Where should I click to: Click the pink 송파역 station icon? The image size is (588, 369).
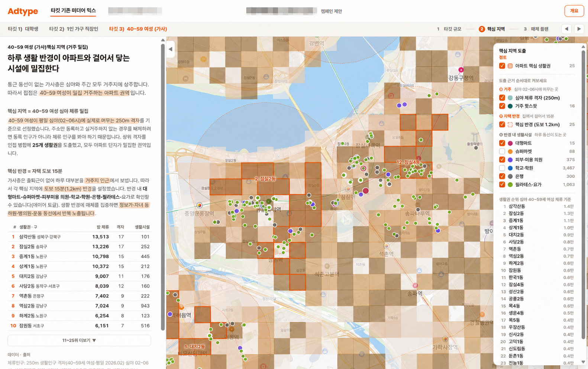tap(415, 285)
